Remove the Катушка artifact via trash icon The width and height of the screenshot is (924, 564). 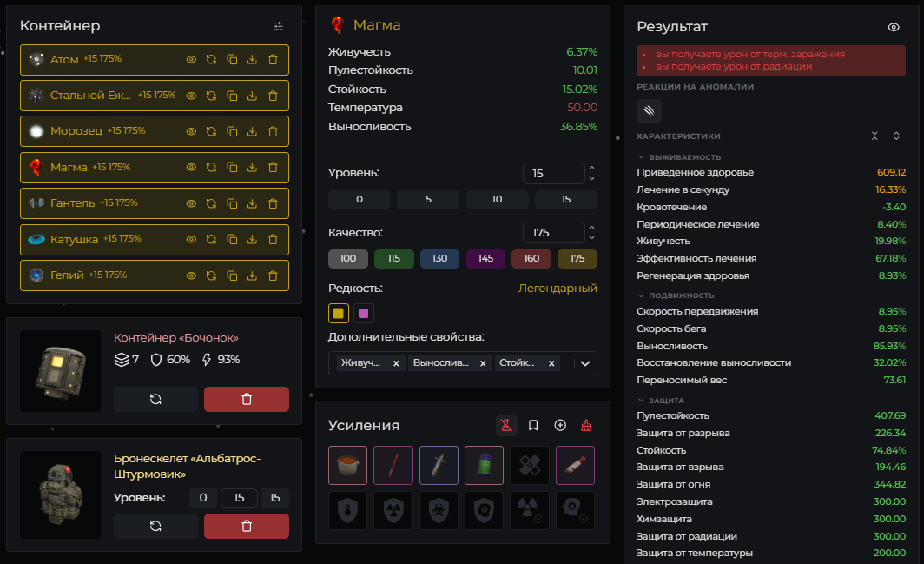click(x=273, y=240)
